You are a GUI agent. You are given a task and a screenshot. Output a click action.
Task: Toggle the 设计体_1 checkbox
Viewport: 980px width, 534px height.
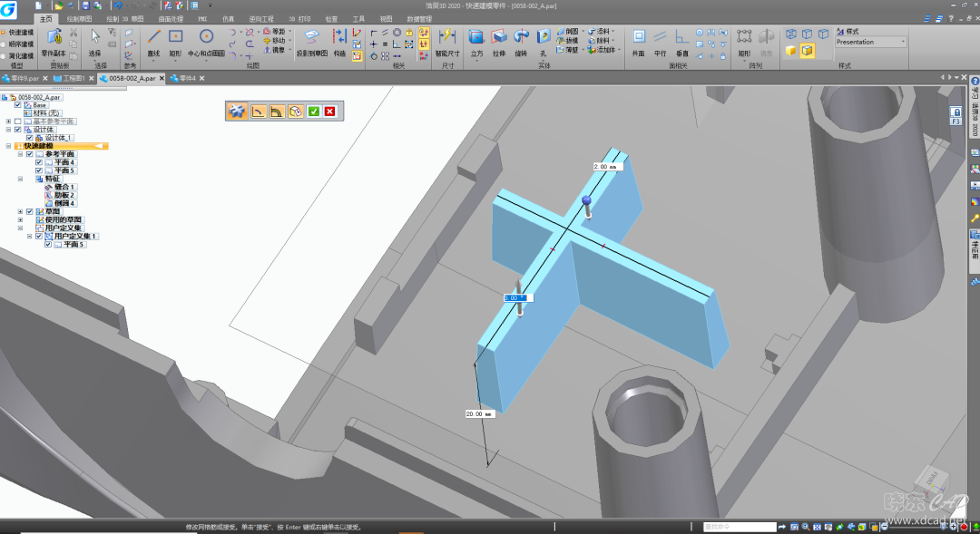(x=29, y=138)
